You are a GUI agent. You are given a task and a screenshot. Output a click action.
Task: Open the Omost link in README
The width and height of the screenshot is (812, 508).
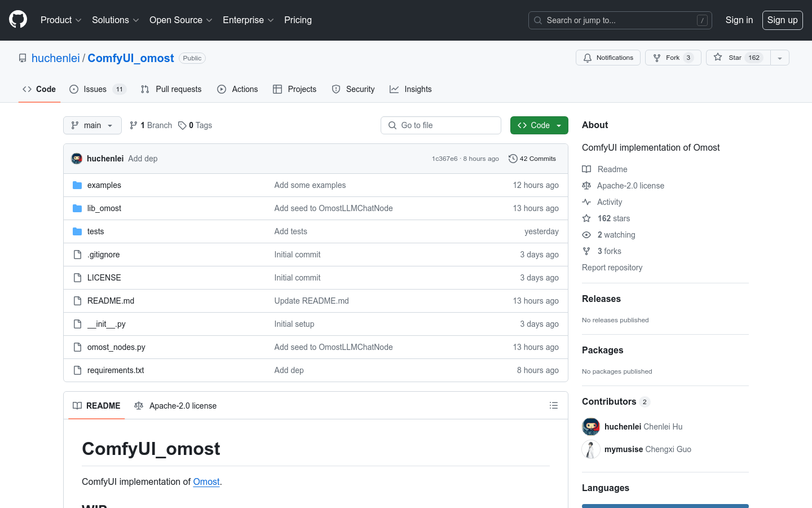coord(206,481)
